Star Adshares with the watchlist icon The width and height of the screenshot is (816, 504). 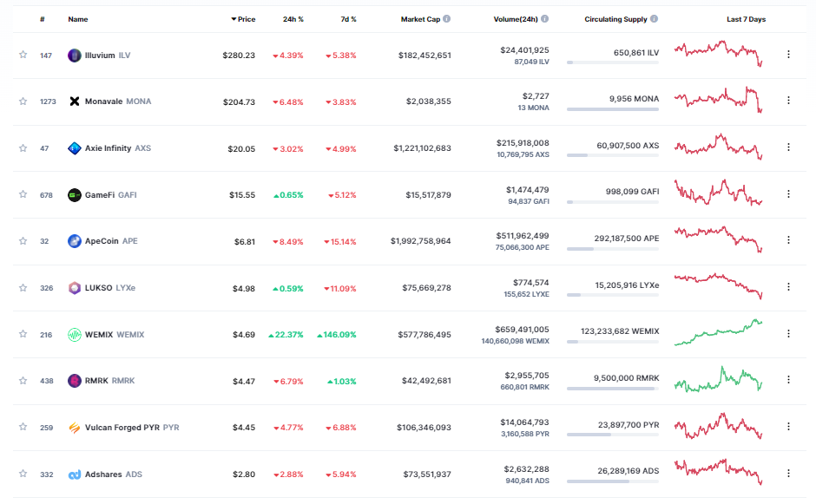(x=23, y=474)
